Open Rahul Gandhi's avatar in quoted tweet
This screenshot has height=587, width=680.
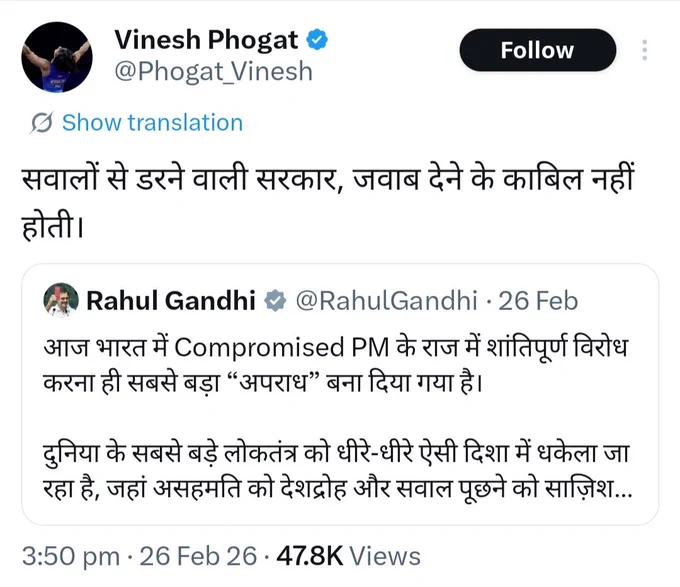click(61, 300)
